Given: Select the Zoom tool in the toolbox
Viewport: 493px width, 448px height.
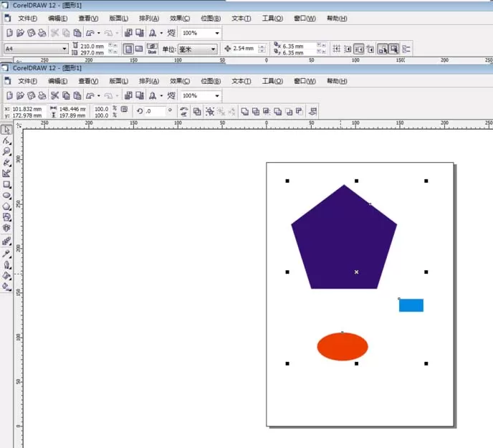Looking at the screenshot, I should (6, 151).
